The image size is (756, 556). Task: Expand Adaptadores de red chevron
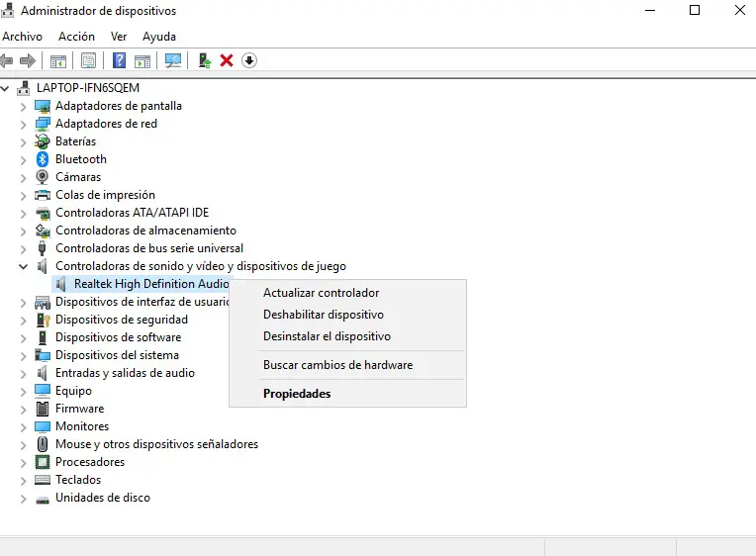click(23, 125)
